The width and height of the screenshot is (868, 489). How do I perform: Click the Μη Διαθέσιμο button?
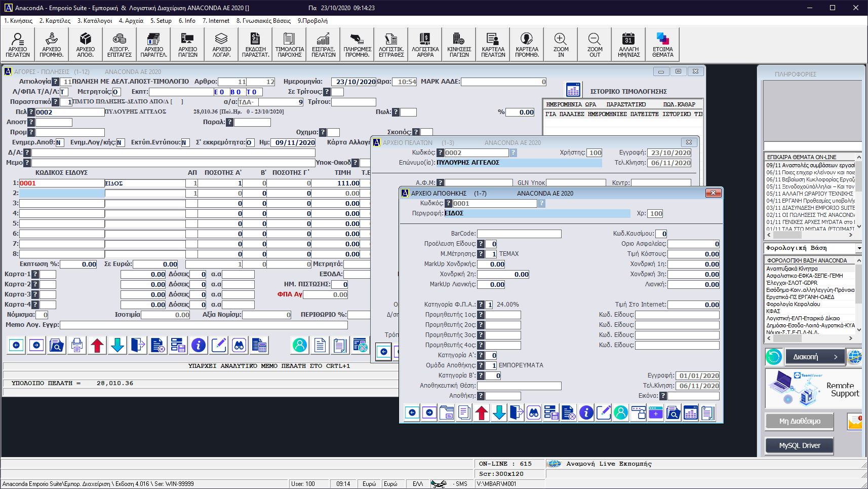point(800,421)
